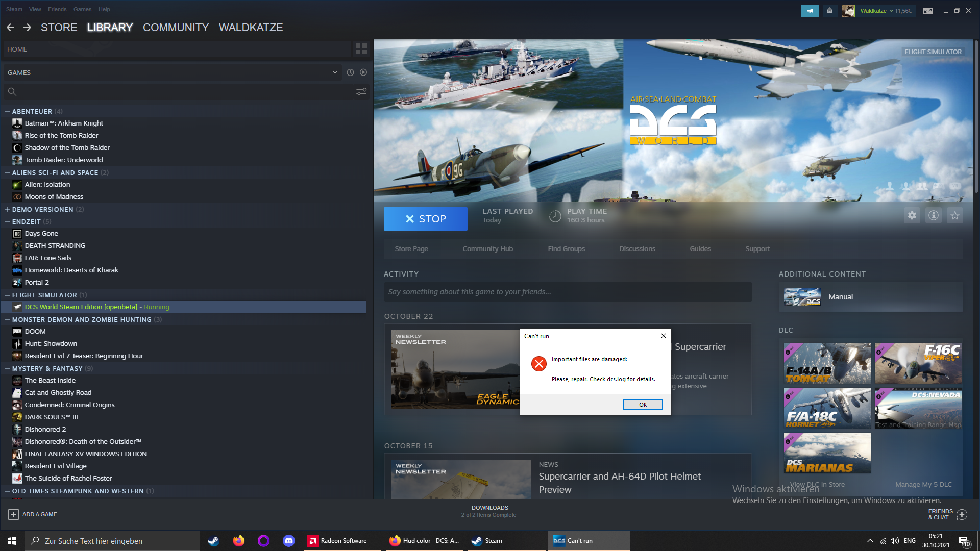Open the GAMES filter dropdown

click(x=335, y=72)
